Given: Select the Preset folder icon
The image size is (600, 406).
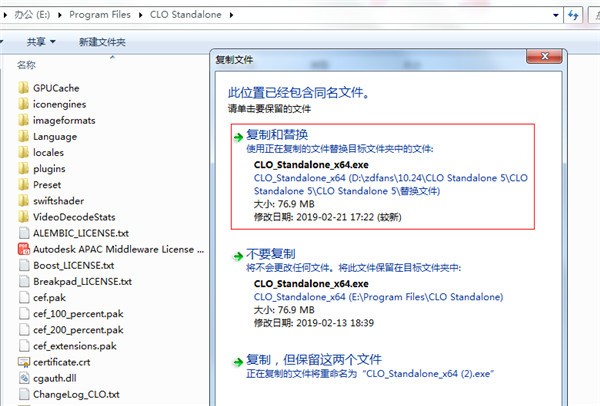Looking at the screenshot, I should point(23,184).
